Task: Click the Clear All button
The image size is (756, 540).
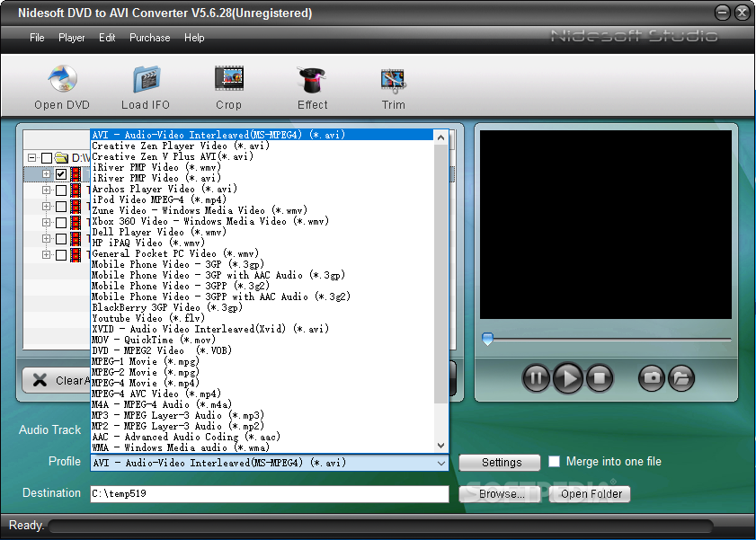Action: pyautogui.click(x=57, y=381)
